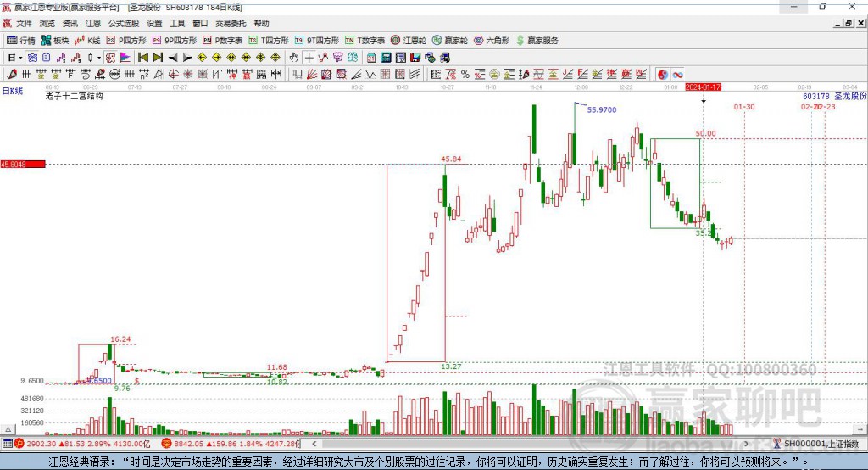The width and height of the screenshot is (868, 470).
Task: Open the P数字表 number table
Action: tap(223, 41)
